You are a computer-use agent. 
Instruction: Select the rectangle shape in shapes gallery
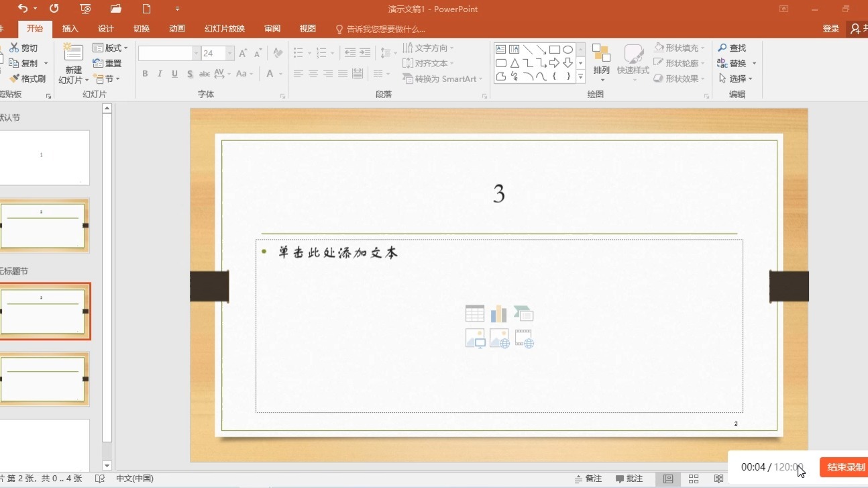555,49
